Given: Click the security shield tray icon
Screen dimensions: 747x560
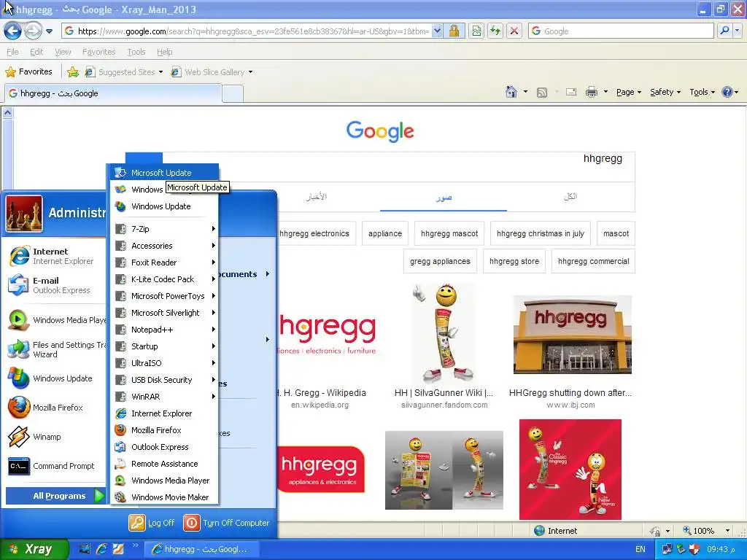Looking at the screenshot, I should [x=694, y=549].
